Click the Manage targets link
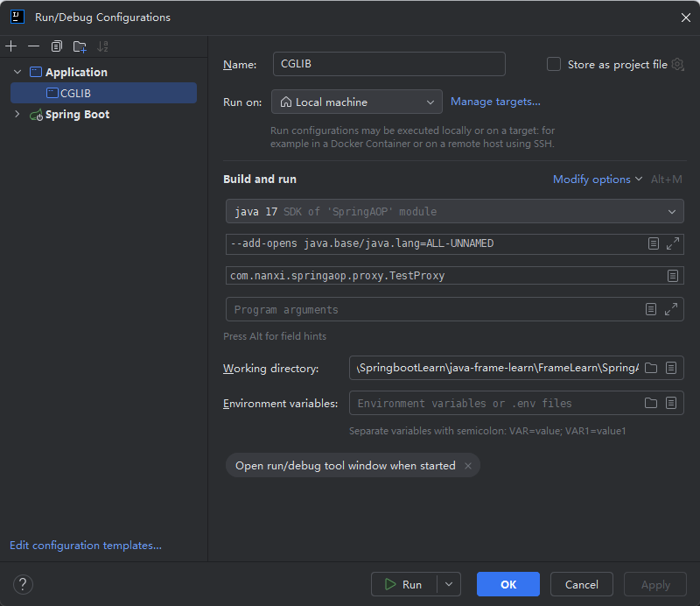Screen dimensions: 700x606 [495, 102]
